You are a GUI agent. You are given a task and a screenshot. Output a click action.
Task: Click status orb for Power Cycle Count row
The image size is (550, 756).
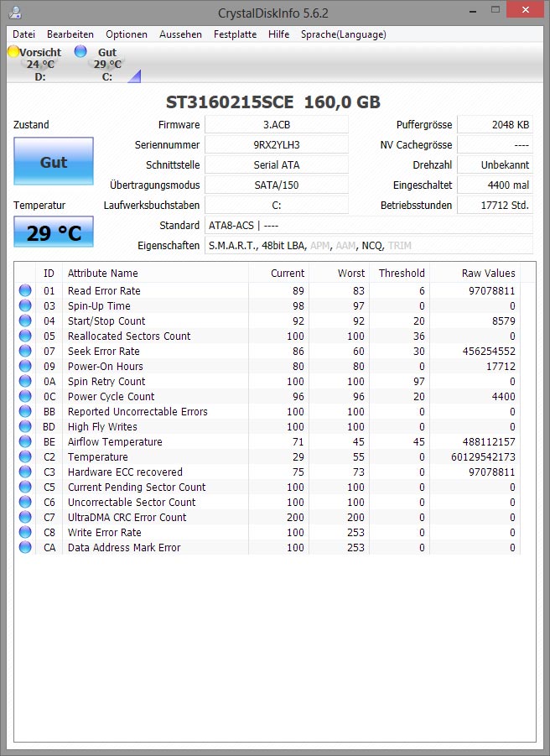coord(25,396)
